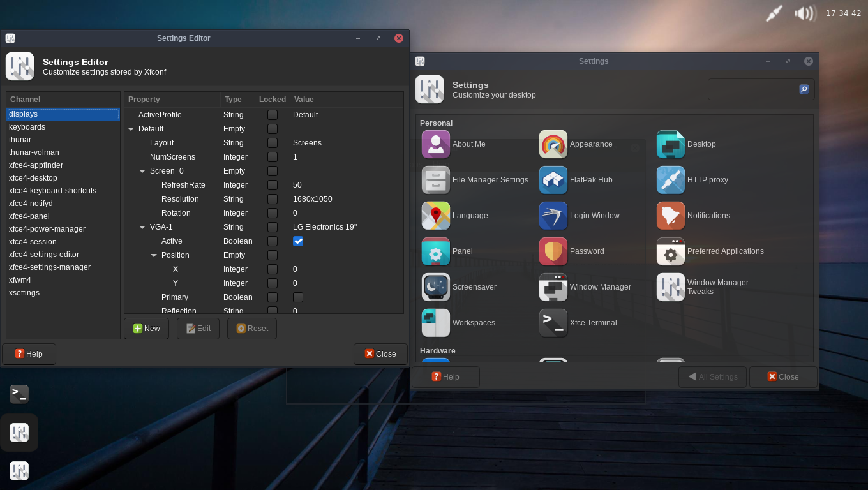Open Preferred Applications icon
The width and height of the screenshot is (868, 490).
pyautogui.click(x=671, y=251)
